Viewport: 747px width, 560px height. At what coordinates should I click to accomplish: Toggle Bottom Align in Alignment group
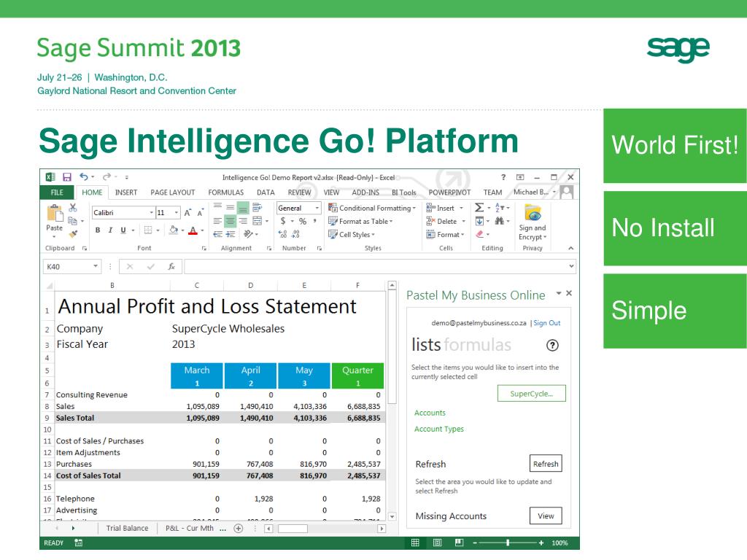point(243,207)
